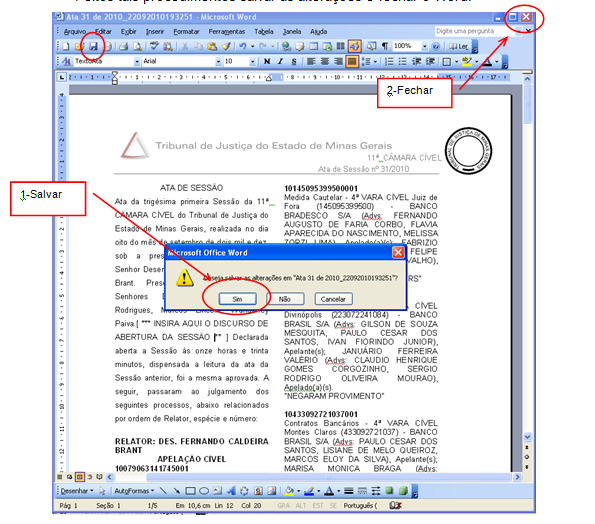Click the 'Digite uma pergunta' help field
Screen dimensions: 595x524
(x=475, y=31)
